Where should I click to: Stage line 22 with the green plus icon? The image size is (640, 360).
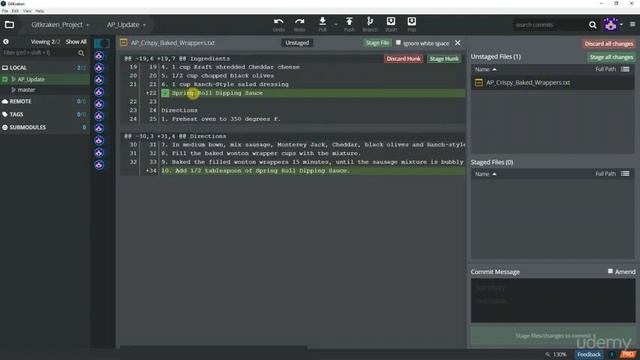pyautogui.click(x=165, y=93)
